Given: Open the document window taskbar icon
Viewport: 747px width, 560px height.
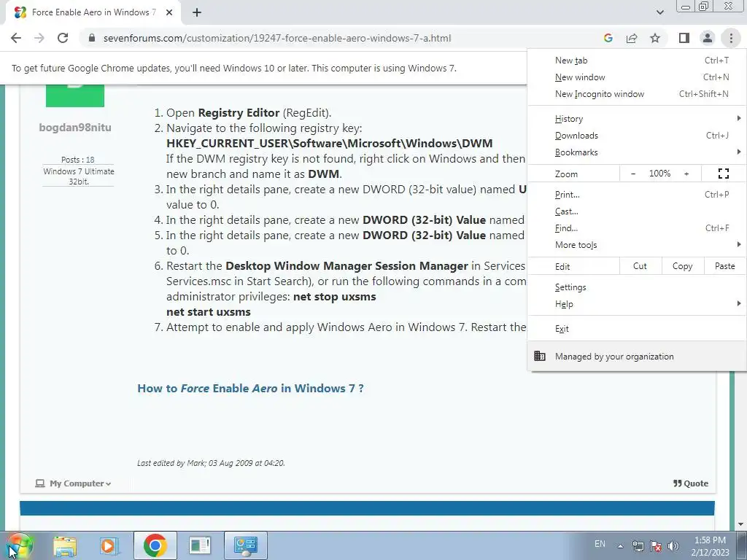Looking at the screenshot, I should (200, 545).
